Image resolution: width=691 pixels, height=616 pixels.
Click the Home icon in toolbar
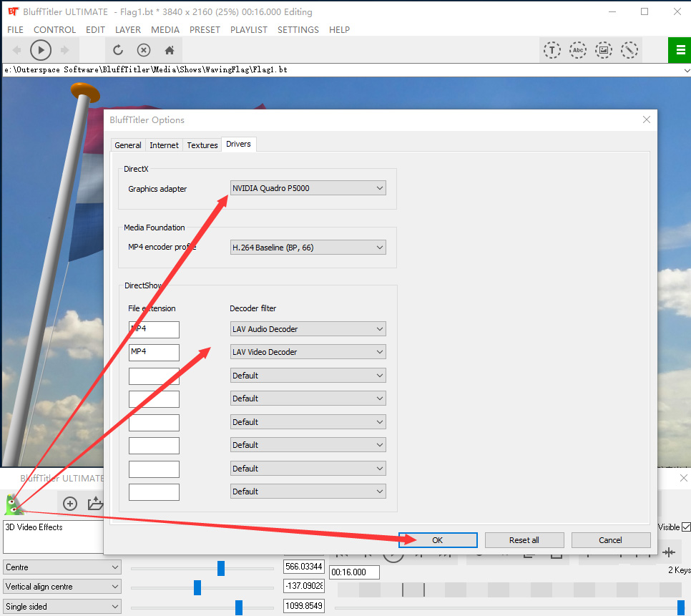tap(170, 50)
